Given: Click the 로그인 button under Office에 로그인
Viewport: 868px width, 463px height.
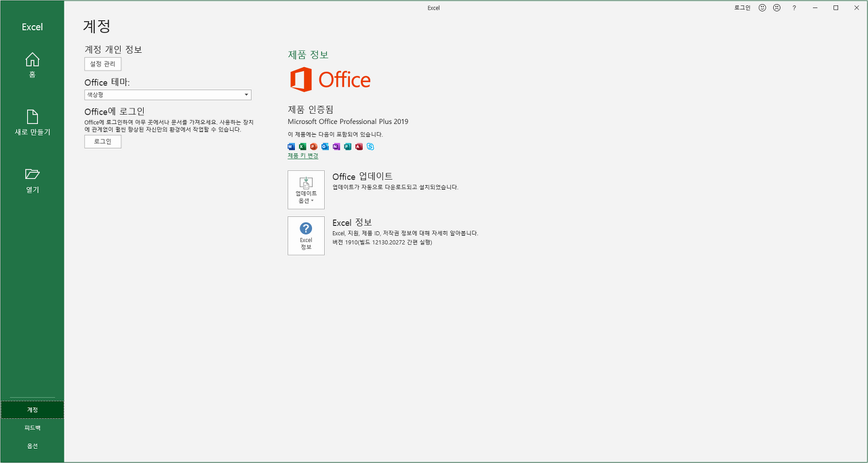Looking at the screenshot, I should (102, 142).
